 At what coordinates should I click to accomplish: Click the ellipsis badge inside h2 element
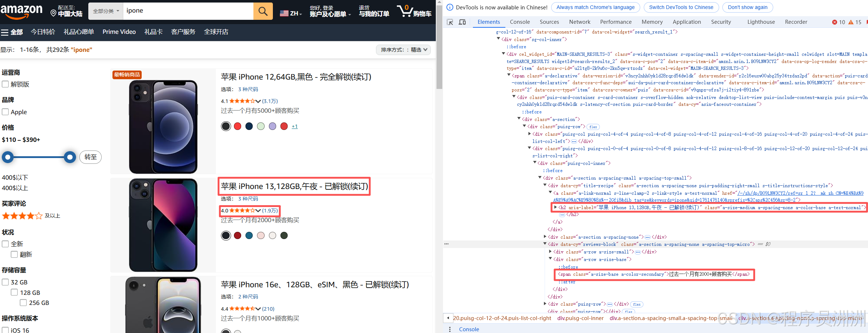(562, 215)
